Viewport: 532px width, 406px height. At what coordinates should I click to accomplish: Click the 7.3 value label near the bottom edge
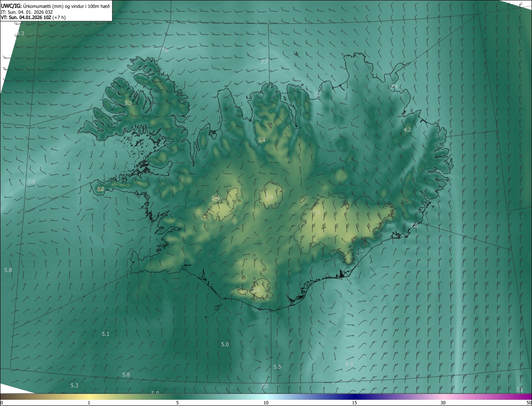point(264,386)
